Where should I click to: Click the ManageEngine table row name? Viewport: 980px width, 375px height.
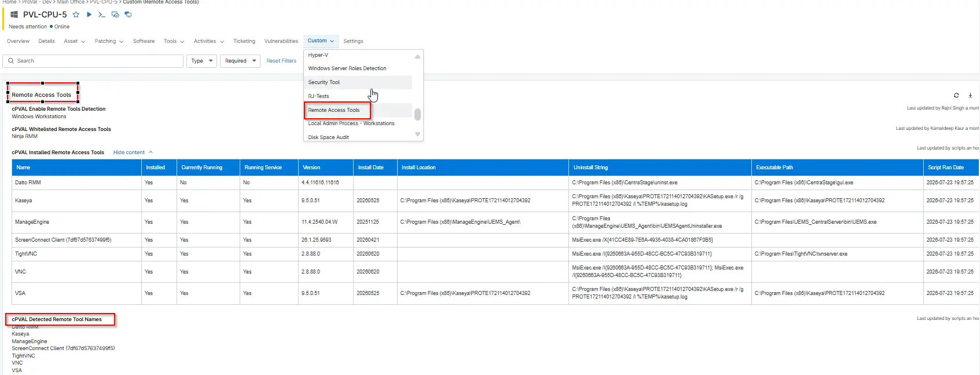coord(32,222)
